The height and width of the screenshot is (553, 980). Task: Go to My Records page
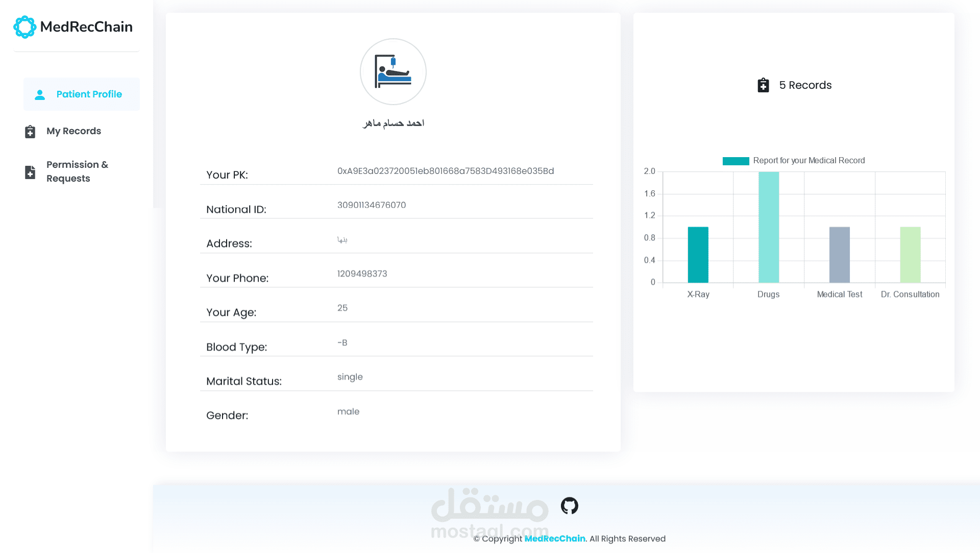coord(73,131)
